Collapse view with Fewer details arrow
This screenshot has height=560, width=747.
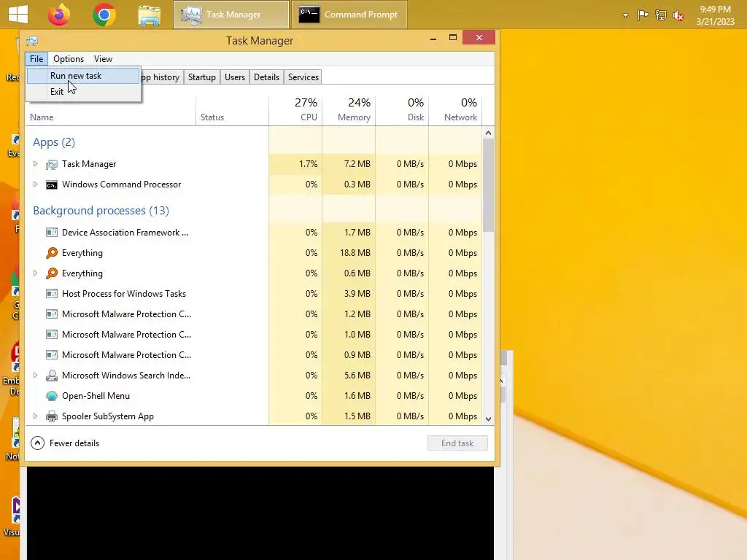(38, 443)
